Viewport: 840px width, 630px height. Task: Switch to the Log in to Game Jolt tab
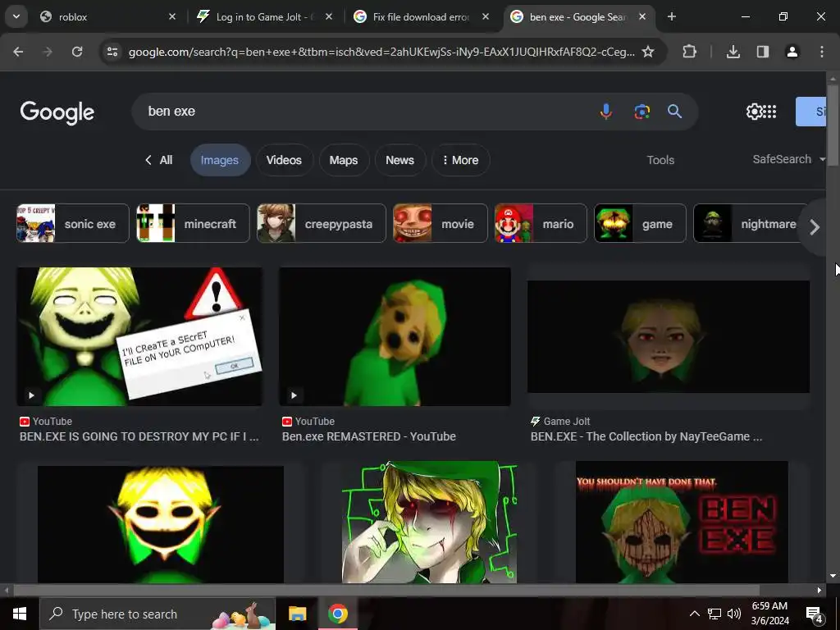(x=257, y=16)
